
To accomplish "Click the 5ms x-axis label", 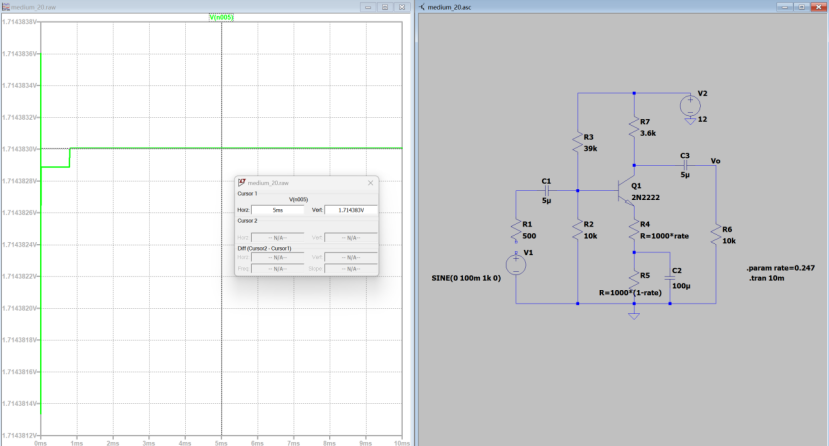I will tap(221, 443).
